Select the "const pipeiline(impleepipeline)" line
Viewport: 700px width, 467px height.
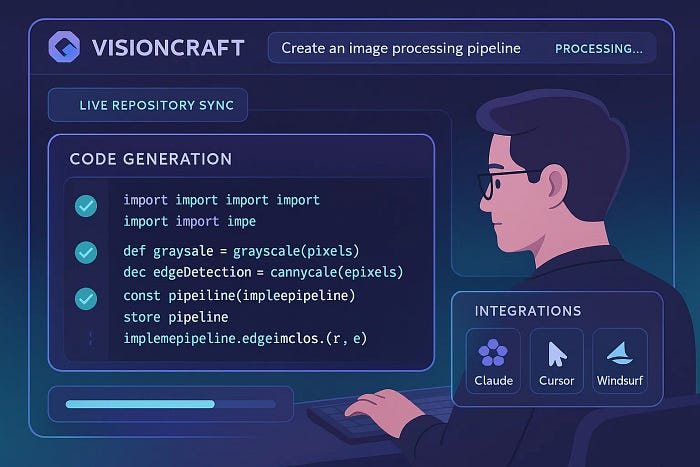(239, 296)
